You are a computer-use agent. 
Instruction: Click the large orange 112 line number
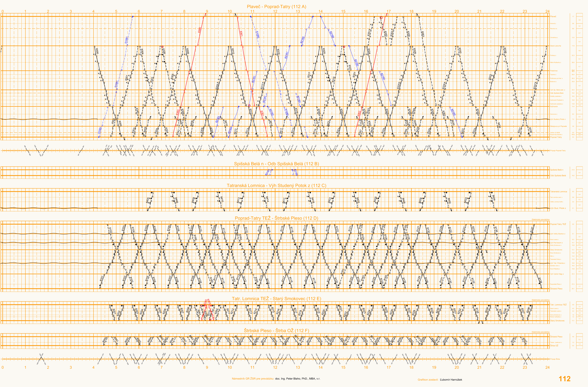pos(565,379)
